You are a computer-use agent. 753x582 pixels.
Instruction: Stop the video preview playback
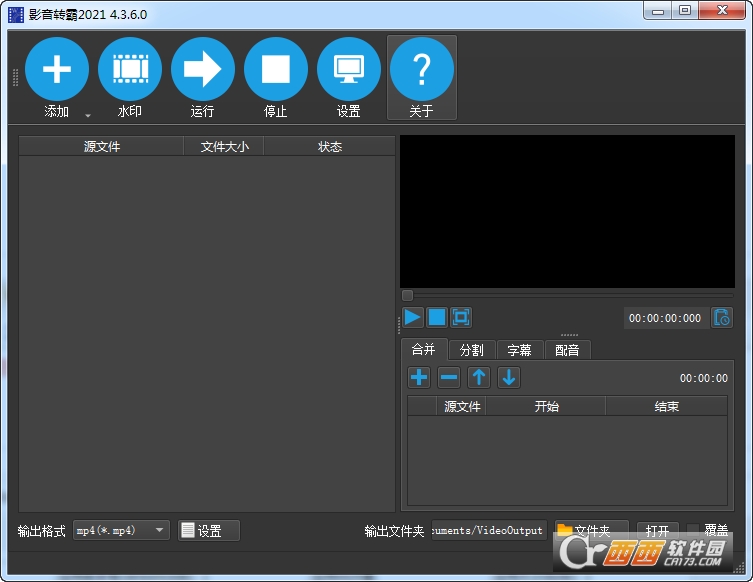point(437,317)
